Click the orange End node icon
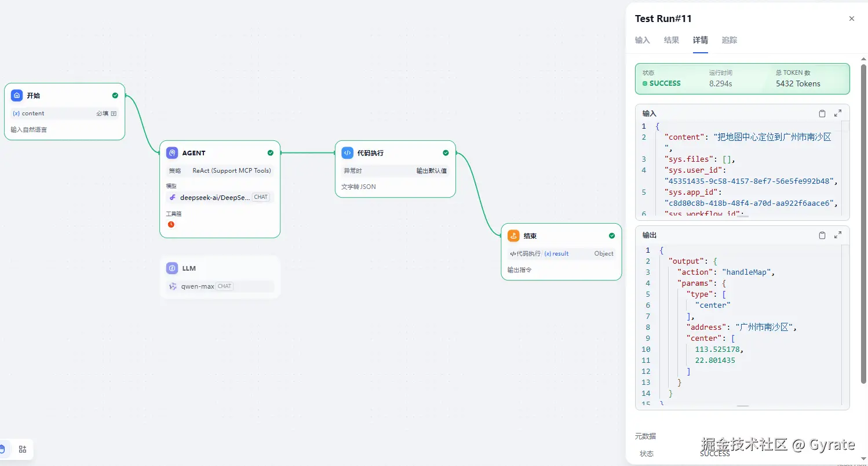 point(513,236)
